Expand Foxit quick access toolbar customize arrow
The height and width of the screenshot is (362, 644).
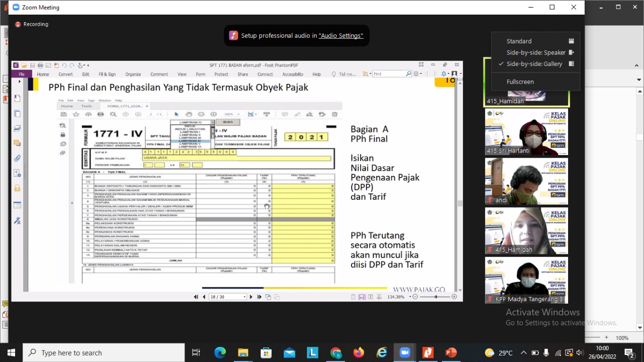click(x=88, y=65)
